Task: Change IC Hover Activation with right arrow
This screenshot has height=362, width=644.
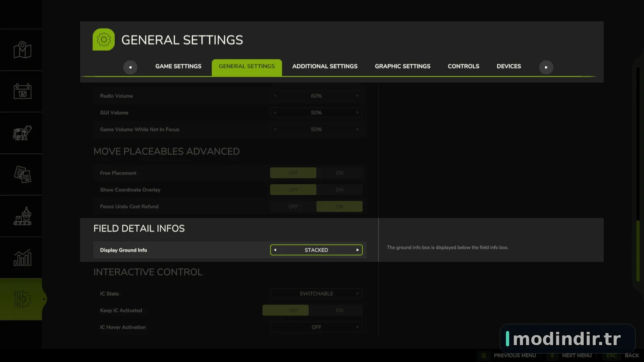Action: click(x=357, y=327)
